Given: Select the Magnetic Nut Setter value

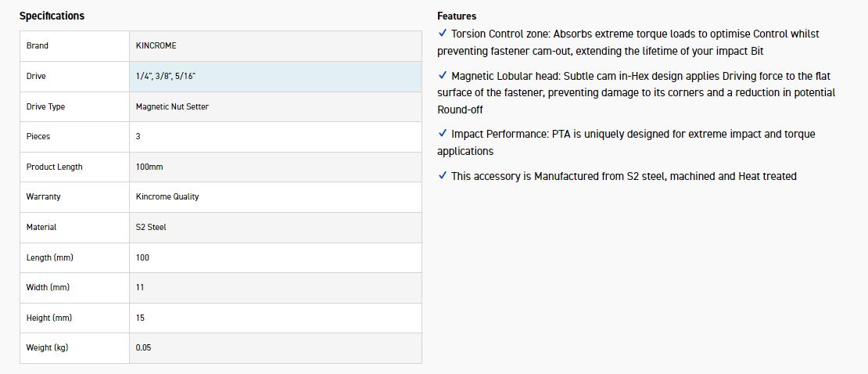Looking at the screenshot, I should point(172,106).
